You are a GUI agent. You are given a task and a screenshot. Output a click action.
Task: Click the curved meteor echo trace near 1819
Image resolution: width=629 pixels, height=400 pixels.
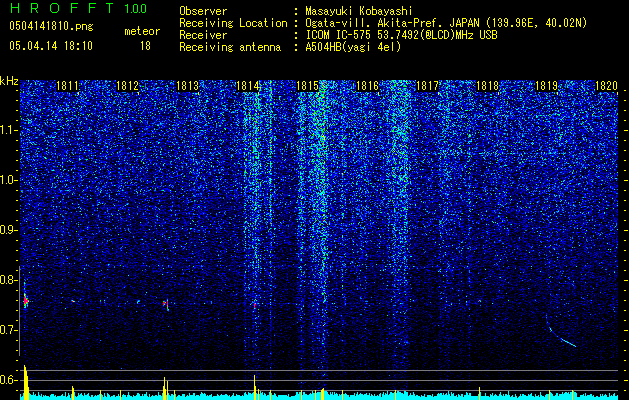pyautogui.click(x=560, y=331)
